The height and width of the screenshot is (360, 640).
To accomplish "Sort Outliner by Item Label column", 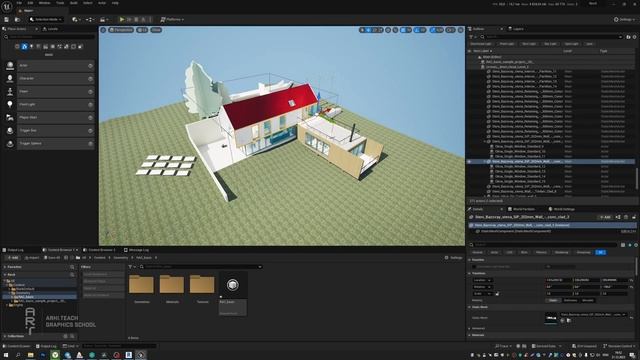I will point(482,51).
